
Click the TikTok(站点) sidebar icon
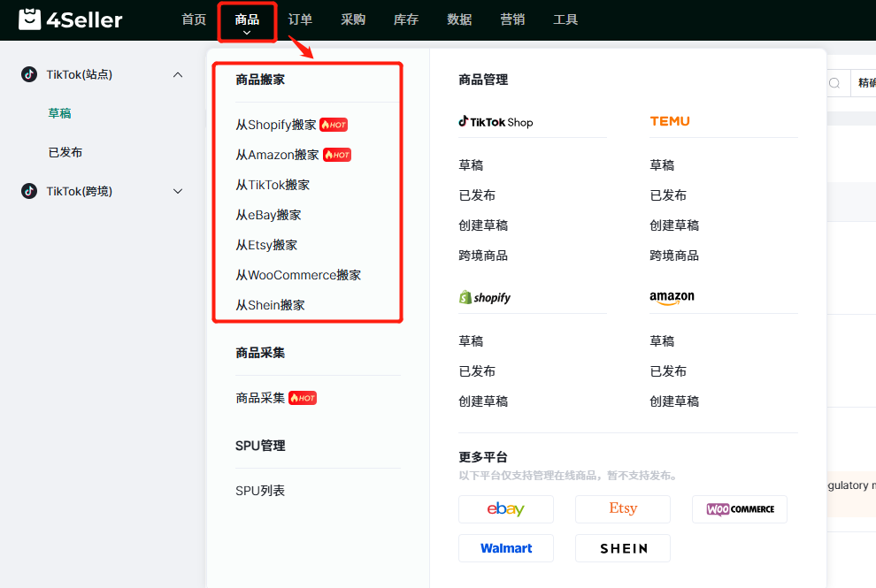[29, 74]
